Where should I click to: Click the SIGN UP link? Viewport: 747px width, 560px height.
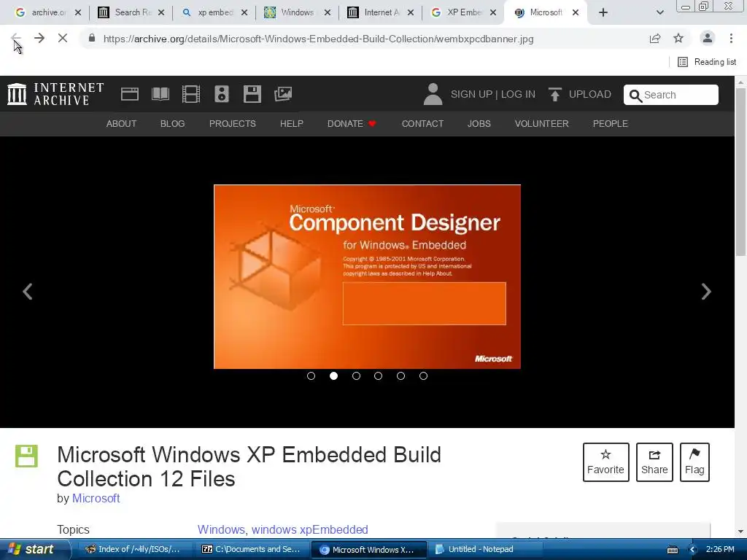click(x=471, y=94)
